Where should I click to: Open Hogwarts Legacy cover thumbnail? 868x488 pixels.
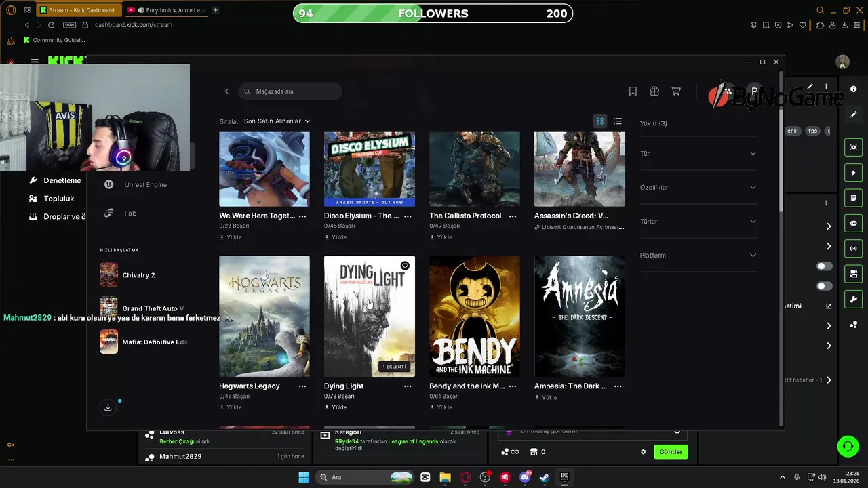click(264, 316)
